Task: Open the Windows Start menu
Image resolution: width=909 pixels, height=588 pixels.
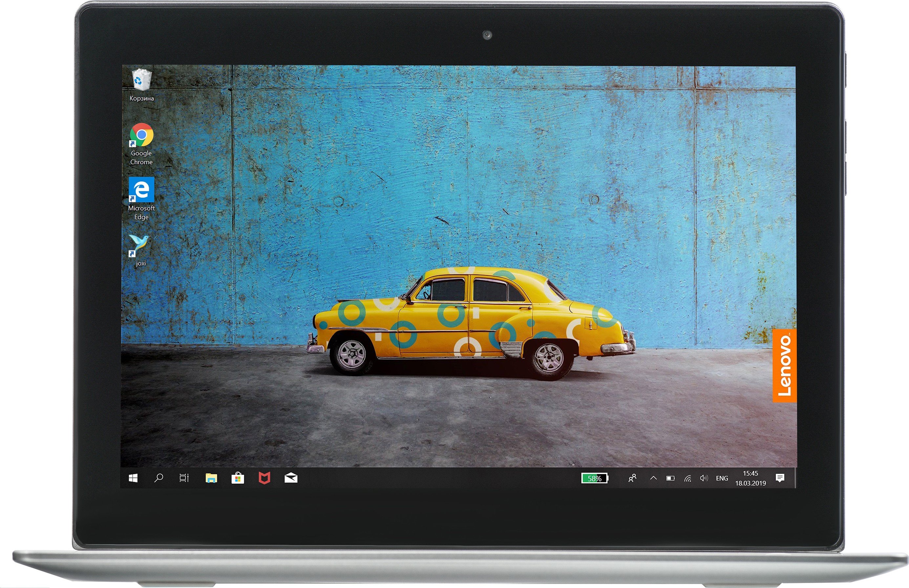Action: pos(133,478)
